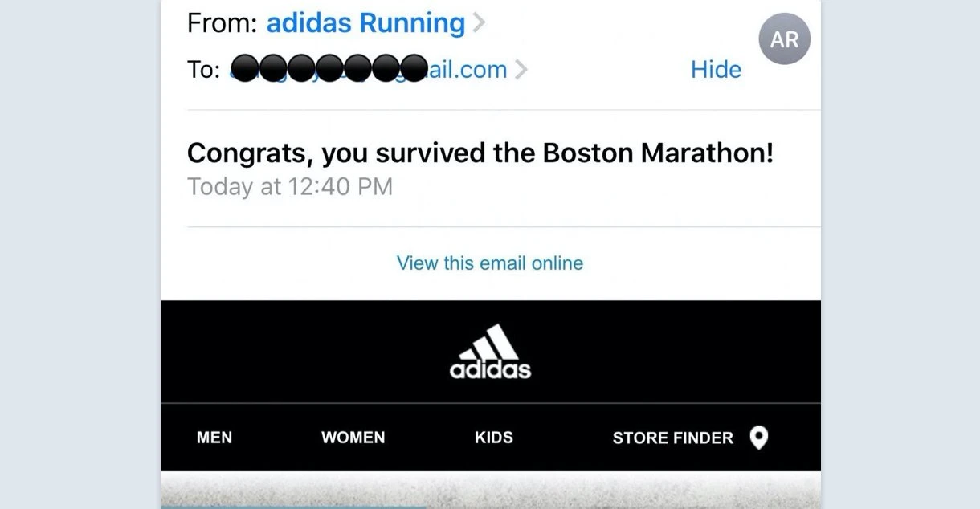Hide the message header details
Screen dimensions: 980x509
click(x=715, y=70)
